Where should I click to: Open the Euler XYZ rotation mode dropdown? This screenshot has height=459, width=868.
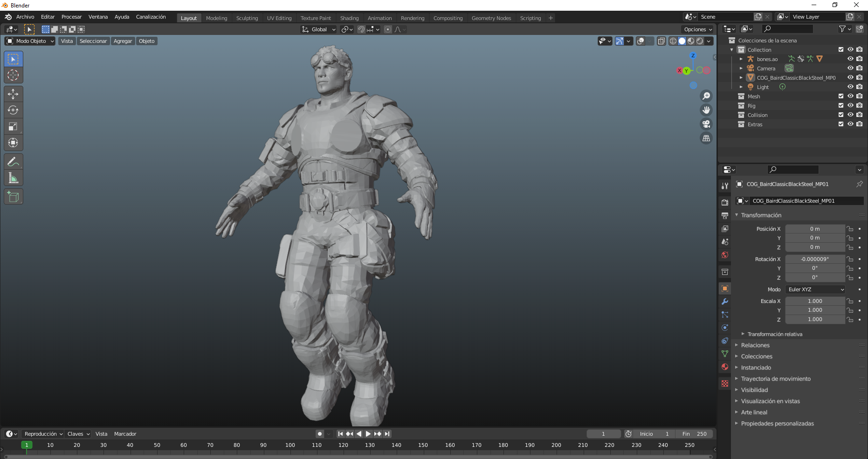[x=816, y=289]
